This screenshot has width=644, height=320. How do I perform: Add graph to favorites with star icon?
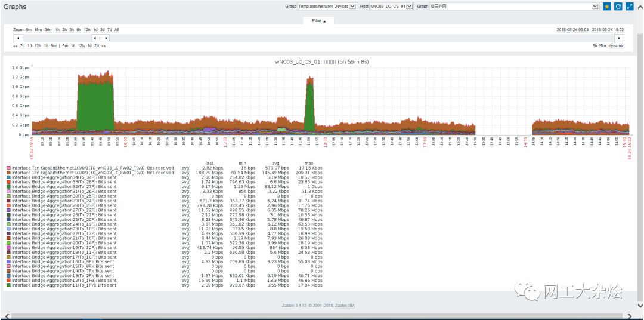coord(606,7)
